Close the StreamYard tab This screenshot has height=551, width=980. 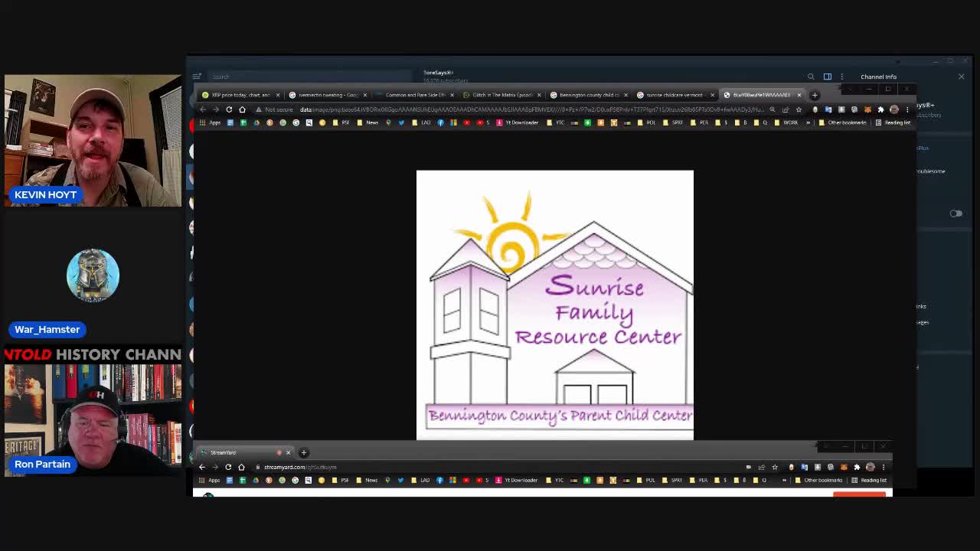(x=289, y=452)
